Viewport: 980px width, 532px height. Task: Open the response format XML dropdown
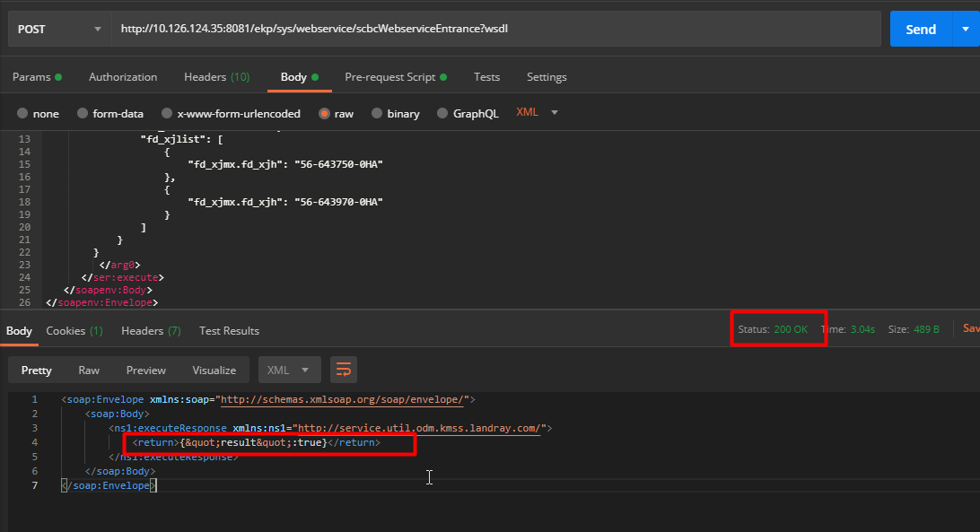(289, 370)
